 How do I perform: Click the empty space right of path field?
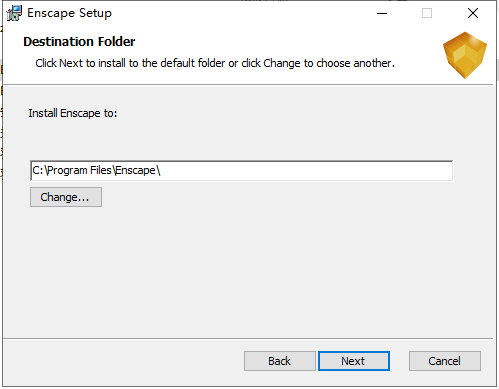474,171
